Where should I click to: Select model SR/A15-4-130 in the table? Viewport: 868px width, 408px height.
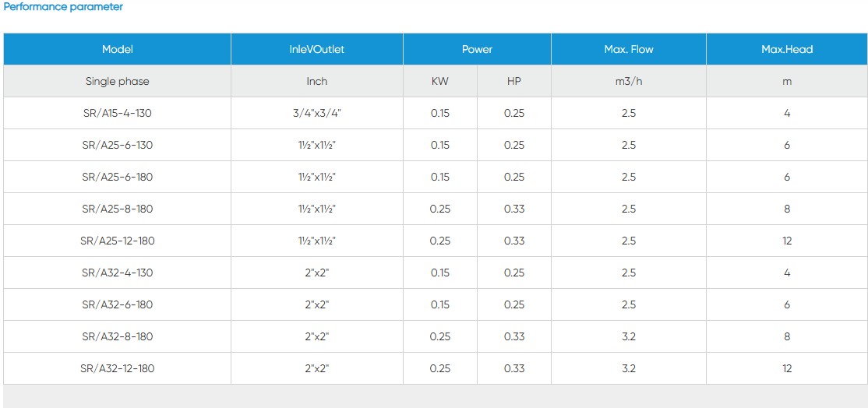tap(118, 113)
